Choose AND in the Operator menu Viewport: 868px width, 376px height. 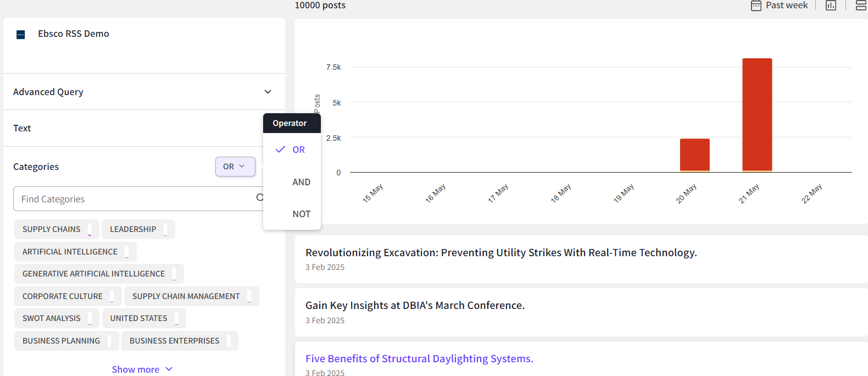[301, 182]
